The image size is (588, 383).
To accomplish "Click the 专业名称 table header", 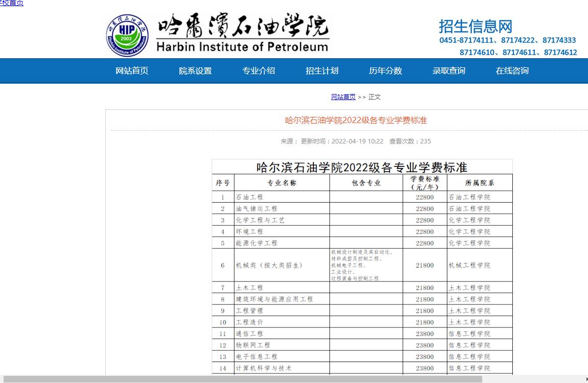I will click(282, 183).
